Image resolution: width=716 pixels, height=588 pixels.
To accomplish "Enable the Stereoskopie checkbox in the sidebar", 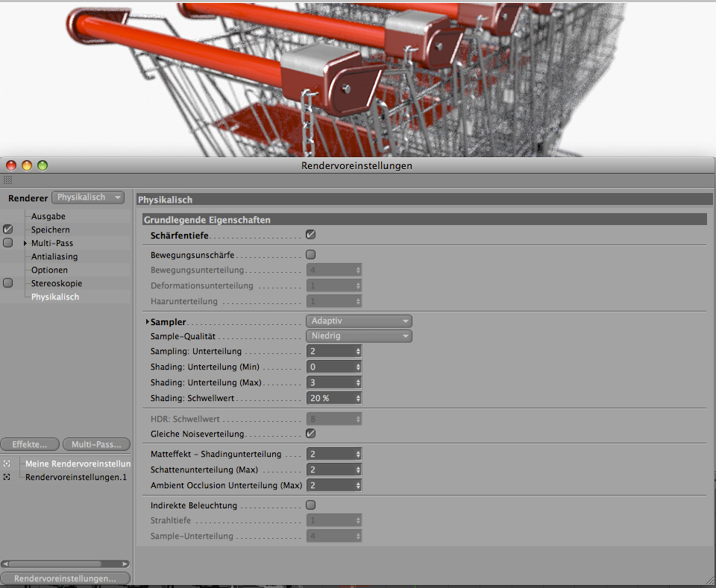I will pyautogui.click(x=7, y=283).
